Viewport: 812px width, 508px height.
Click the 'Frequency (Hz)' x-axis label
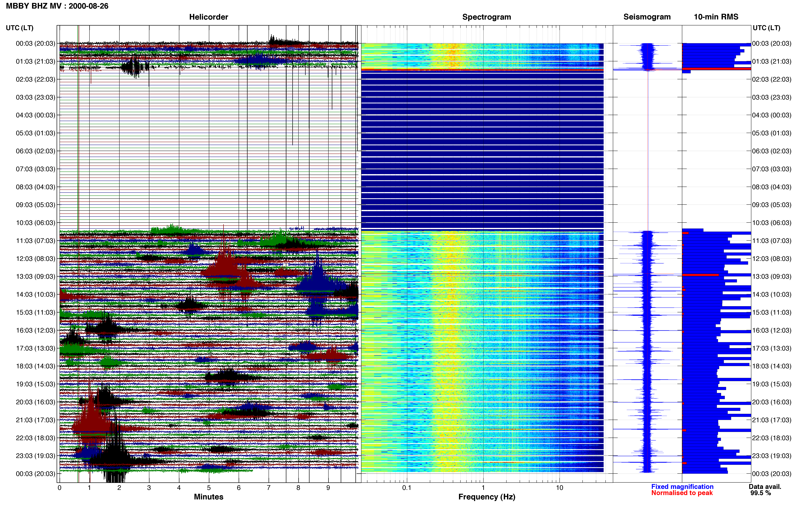click(487, 497)
